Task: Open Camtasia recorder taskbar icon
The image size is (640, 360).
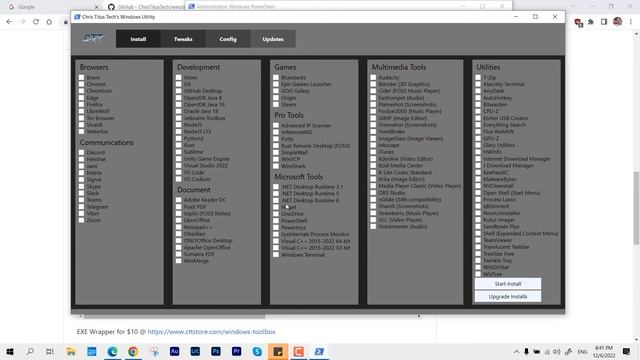Action: tap(298, 351)
